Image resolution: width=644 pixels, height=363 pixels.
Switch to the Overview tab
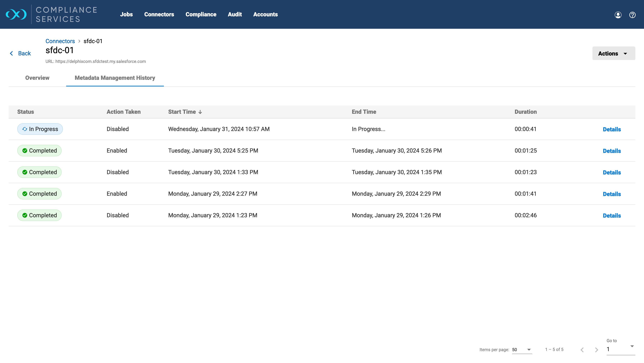pyautogui.click(x=37, y=78)
